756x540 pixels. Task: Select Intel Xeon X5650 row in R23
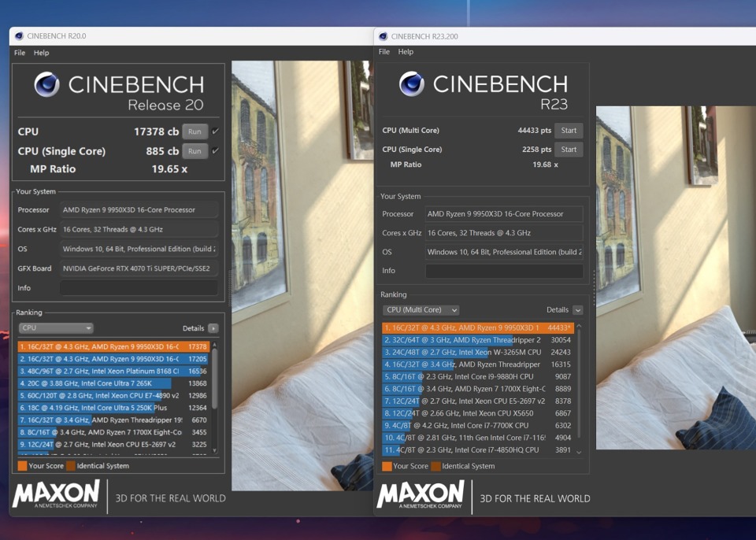[x=478, y=413]
